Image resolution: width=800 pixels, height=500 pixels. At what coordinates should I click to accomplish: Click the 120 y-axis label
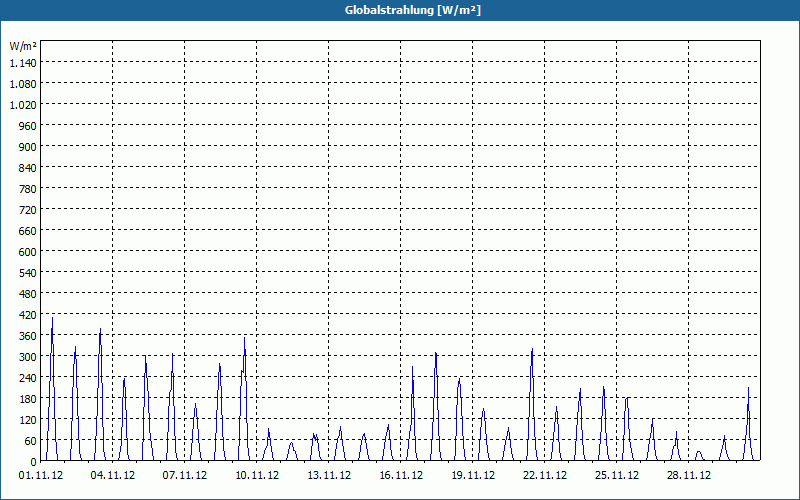[x=28, y=420]
